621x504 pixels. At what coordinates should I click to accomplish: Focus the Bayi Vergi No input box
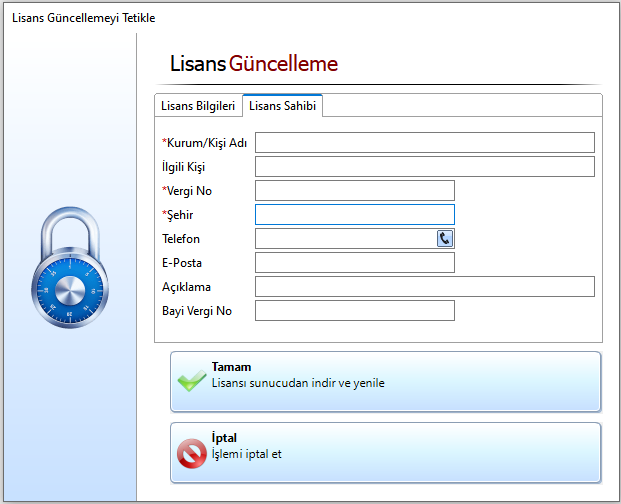tap(354, 310)
